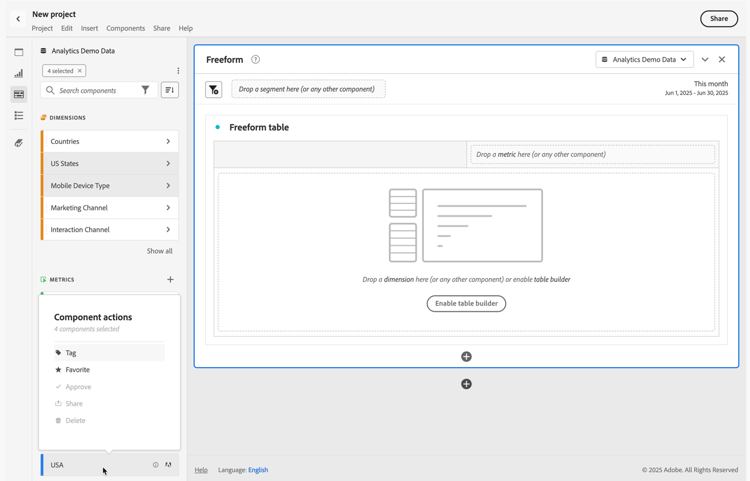Open the Analytics Demo Data dropdown in Freeform

[x=644, y=59]
